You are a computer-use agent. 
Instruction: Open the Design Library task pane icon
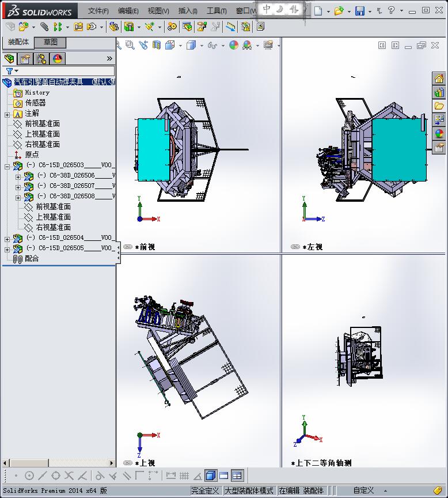[x=439, y=92]
